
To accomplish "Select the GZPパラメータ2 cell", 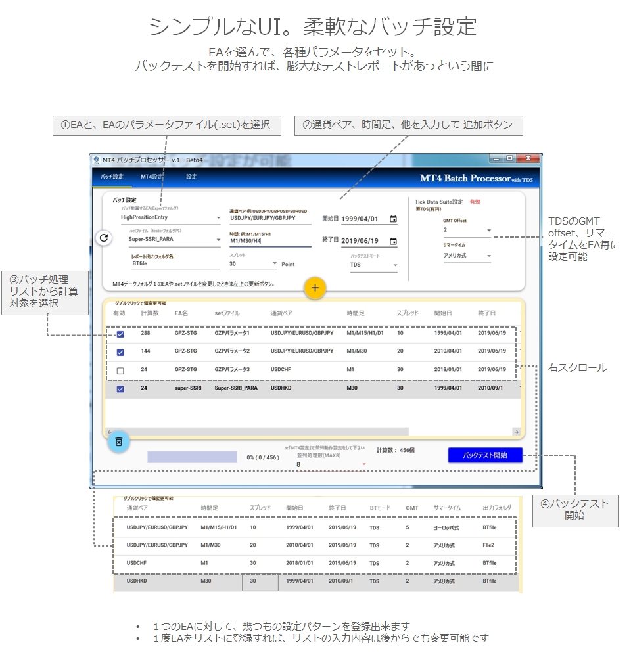I will coord(232,351).
